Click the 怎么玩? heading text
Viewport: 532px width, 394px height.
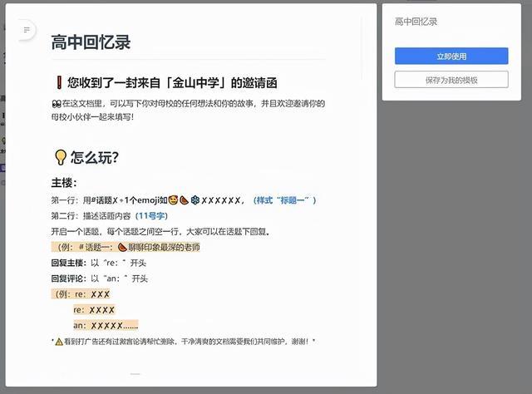[95, 157]
